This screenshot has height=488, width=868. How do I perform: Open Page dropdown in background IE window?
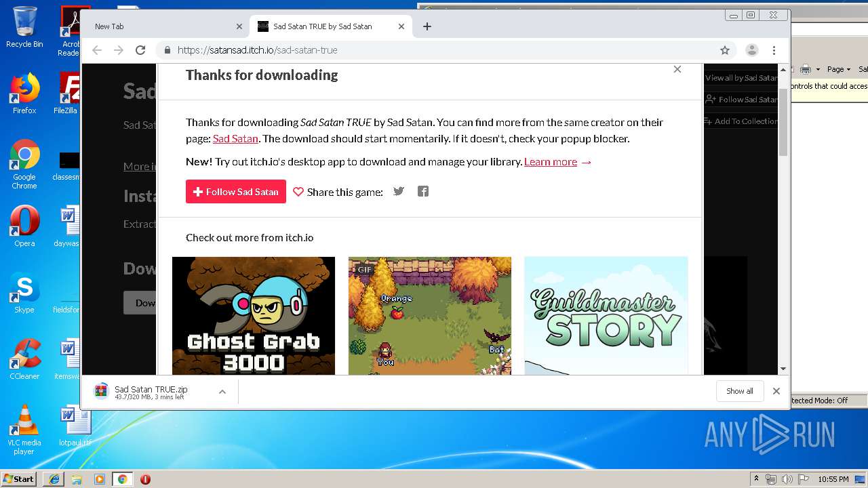[x=839, y=69]
